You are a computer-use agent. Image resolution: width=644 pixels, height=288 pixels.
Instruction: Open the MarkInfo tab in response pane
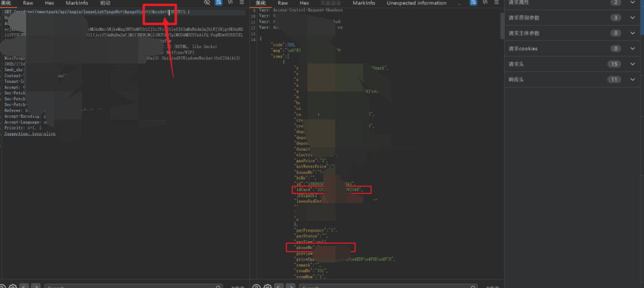[364, 3]
